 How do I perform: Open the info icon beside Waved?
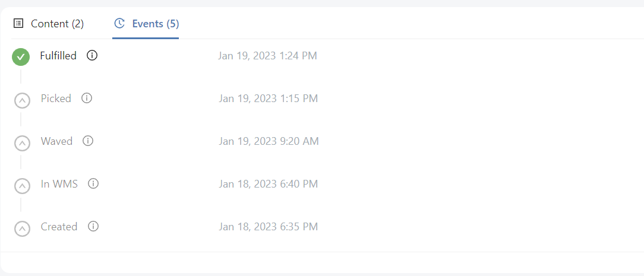coord(88,141)
